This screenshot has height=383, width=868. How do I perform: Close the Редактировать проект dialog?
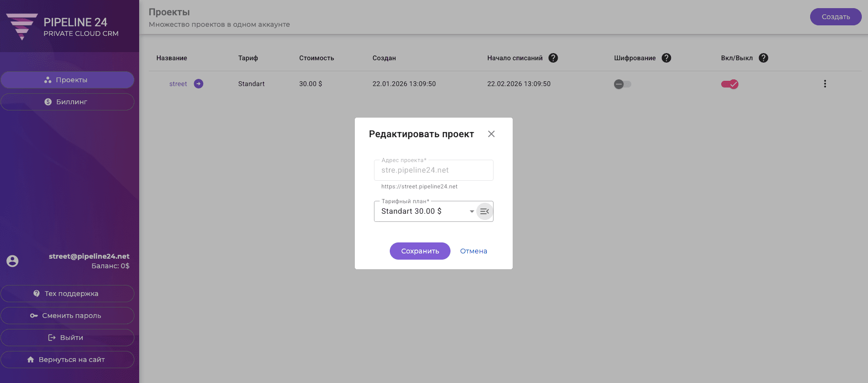pyautogui.click(x=491, y=134)
